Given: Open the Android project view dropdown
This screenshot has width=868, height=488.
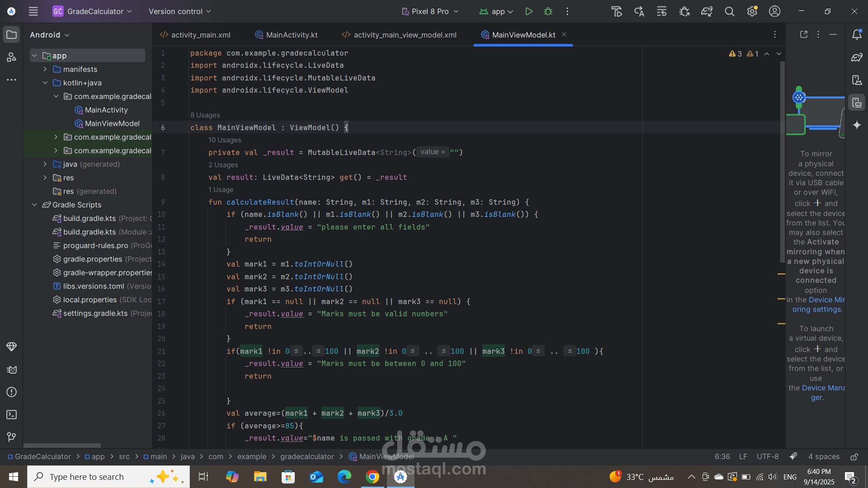Looking at the screenshot, I should point(49,35).
